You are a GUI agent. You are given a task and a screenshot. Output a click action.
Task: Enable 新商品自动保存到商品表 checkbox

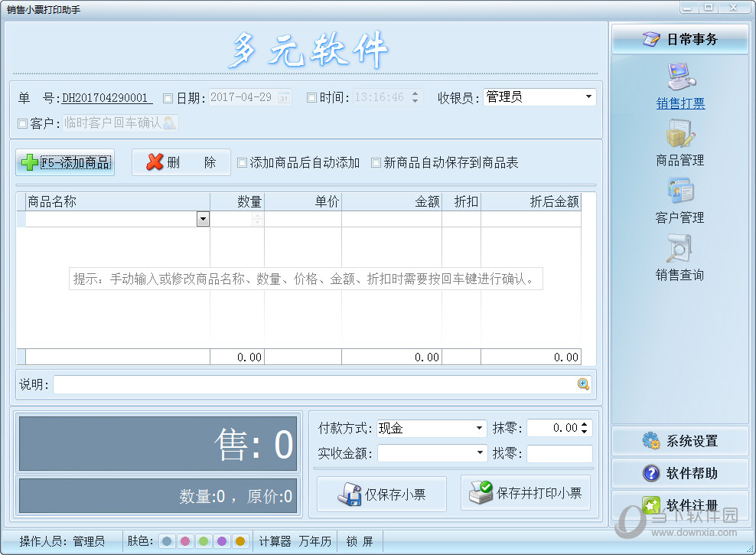(376, 163)
